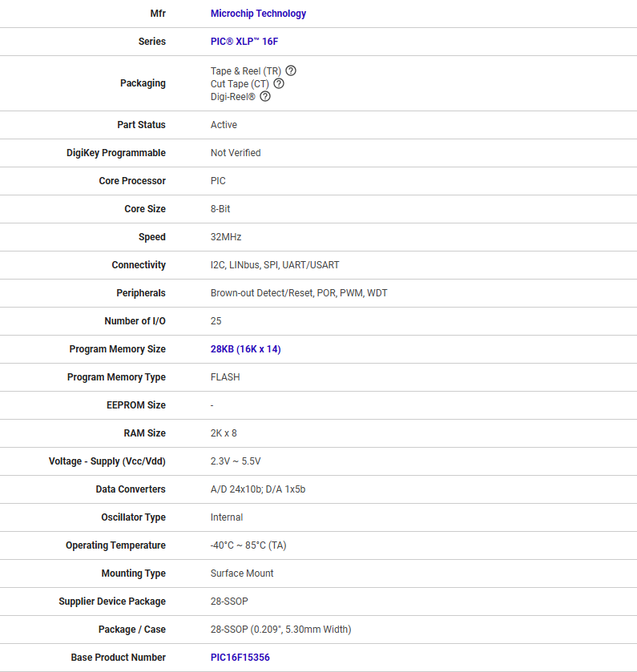The height and width of the screenshot is (672, 637).
Task: Click the '2K x 8' RAM size value
Action: (x=224, y=433)
